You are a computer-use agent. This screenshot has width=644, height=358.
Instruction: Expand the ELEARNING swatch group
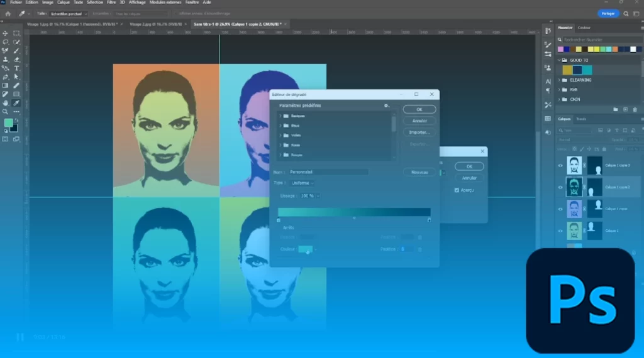559,80
